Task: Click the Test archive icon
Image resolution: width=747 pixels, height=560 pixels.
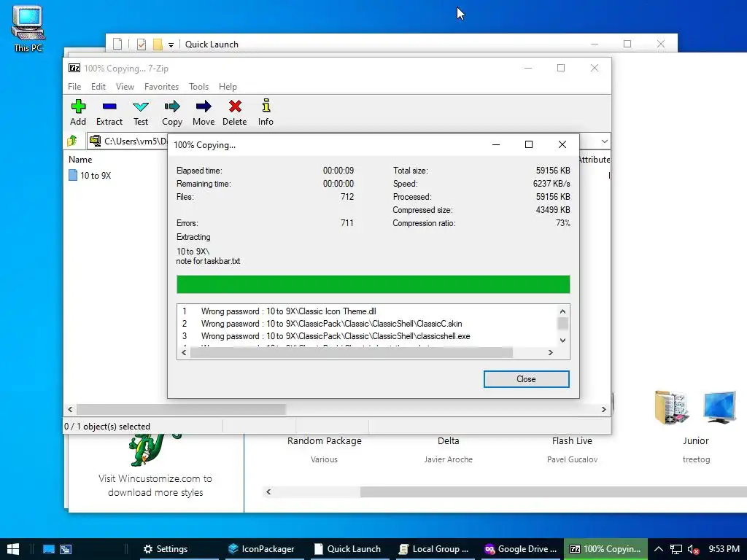Action: pyautogui.click(x=141, y=112)
